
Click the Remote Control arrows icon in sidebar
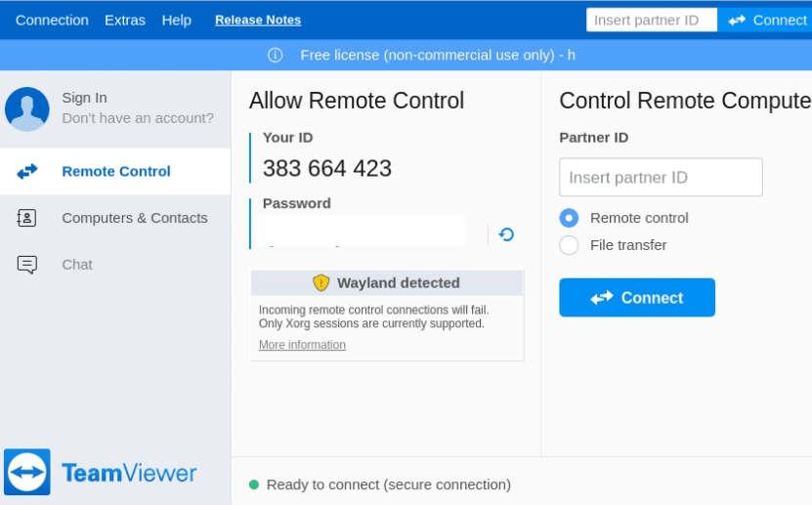[27, 171]
